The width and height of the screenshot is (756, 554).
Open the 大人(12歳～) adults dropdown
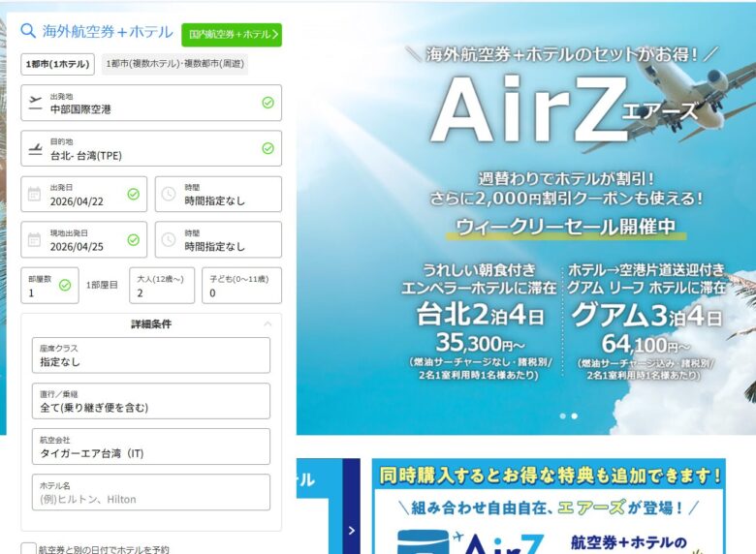[162, 286]
